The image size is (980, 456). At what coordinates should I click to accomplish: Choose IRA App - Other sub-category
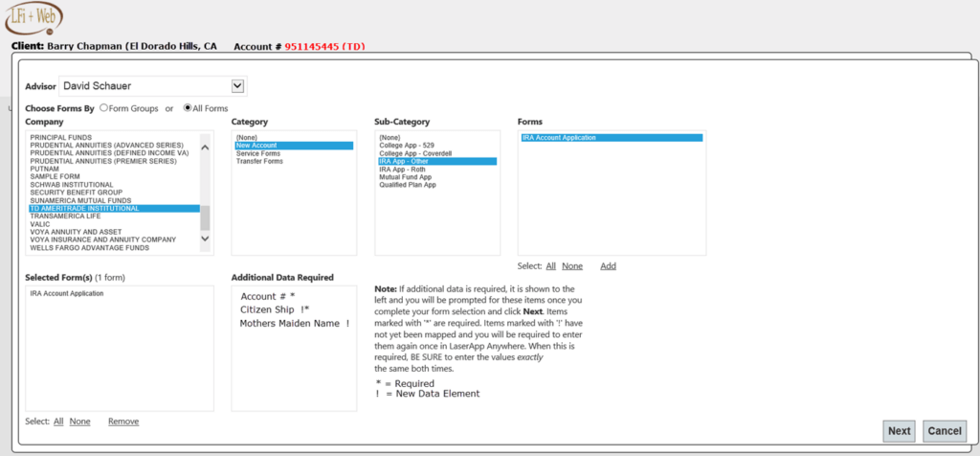[437, 161]
